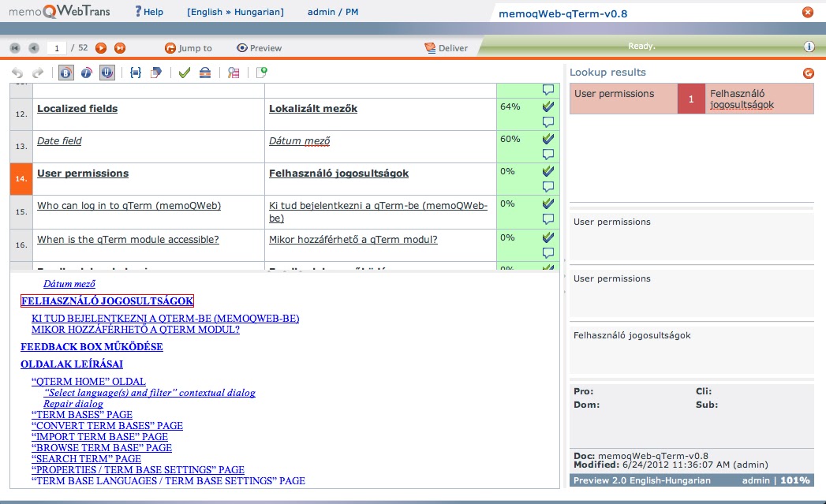This screenshot has width=826, height=504.
Task: Open the FEEDBACK BOX MŰKÖDÉSE link
Action: click(x=92, y=346)
